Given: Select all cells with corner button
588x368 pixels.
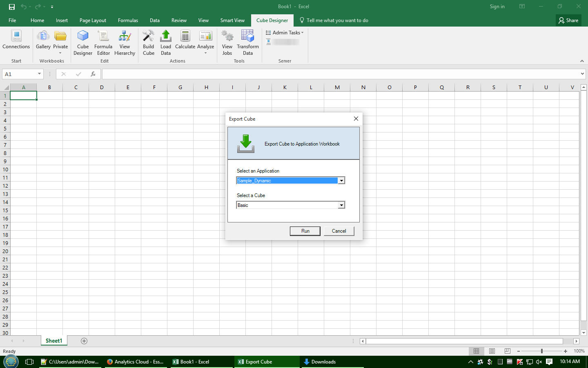Looking at the screenshot, I should point(5,87).
